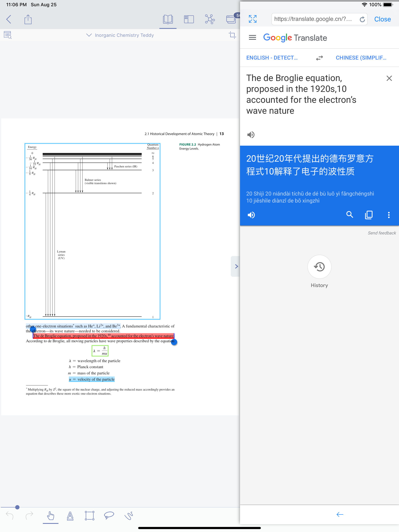Open the mind map view
Screen dimensions: 399x532
pos(210,19)
